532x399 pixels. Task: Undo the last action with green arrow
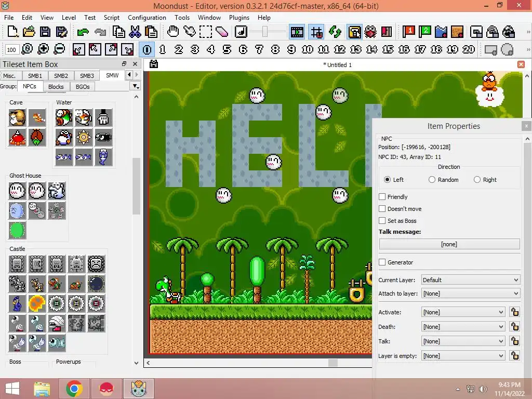point(83,32)
